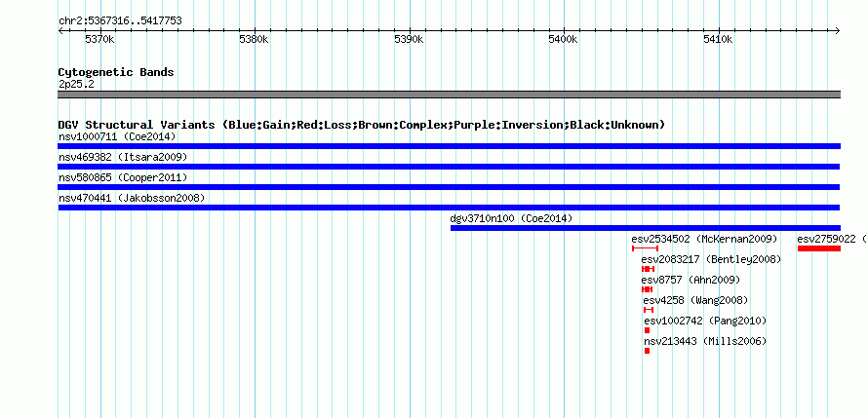Select the esv2759022 red loss bar
The image size is (868, 418).
[818, 248]
